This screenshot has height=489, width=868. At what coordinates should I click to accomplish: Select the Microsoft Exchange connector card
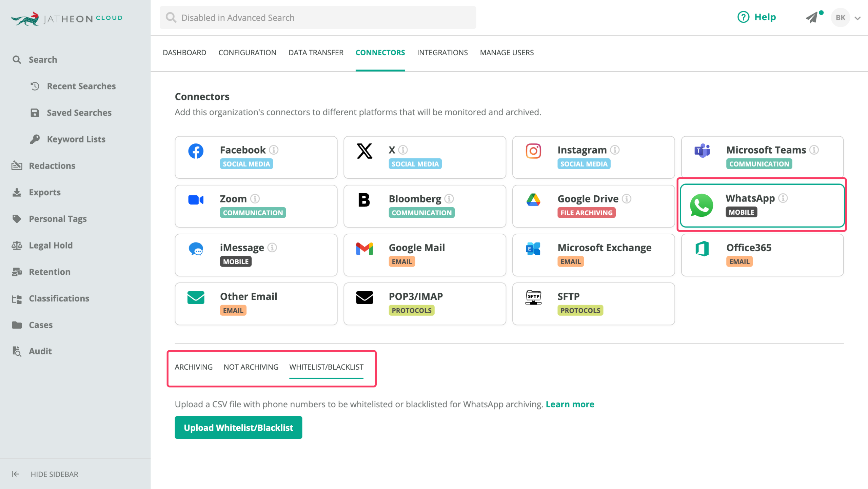[x=593, y=255]
